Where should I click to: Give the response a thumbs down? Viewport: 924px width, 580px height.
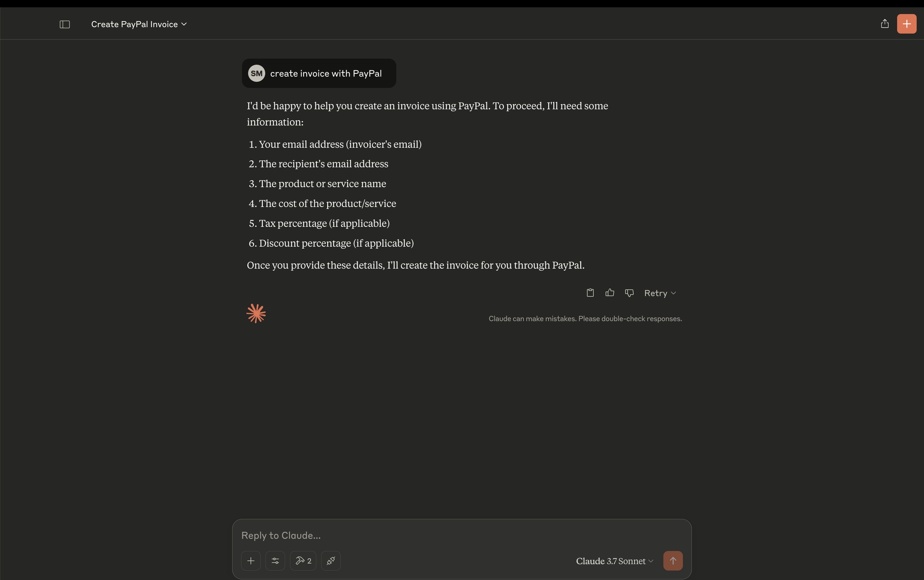point(629,293)
